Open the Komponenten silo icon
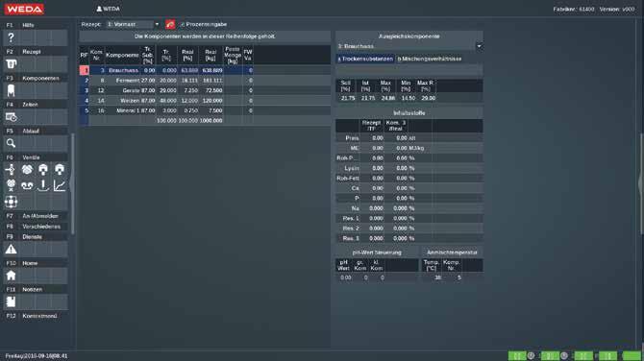Image resolution: width=644 pixels, height=361 pixels. coord(12,90)
